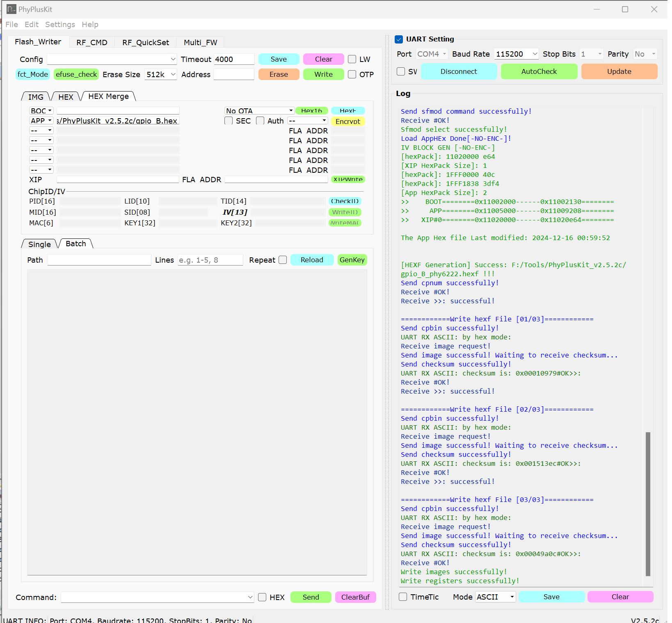This screenshot has height=623, width=672.
Task: Click the log panel vertical scrollbar
Action: [x=648, y=504]
